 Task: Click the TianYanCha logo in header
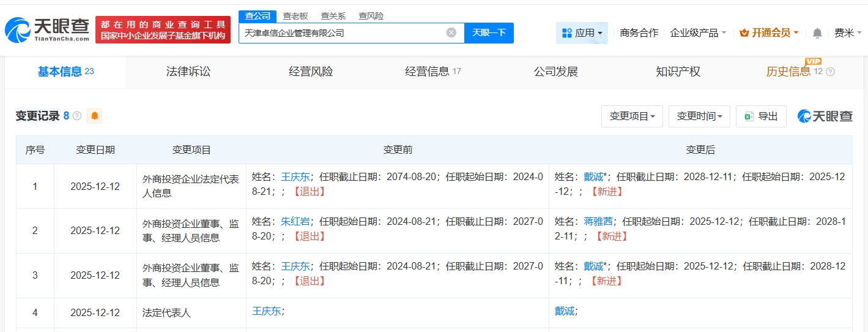(48, 29)
